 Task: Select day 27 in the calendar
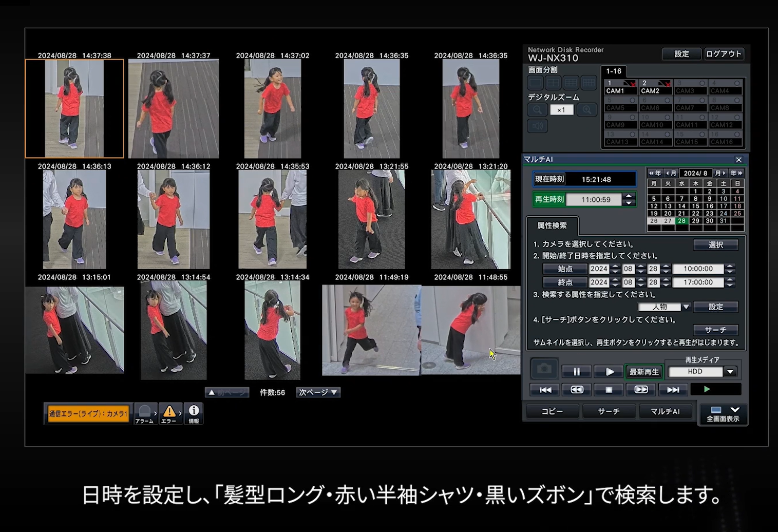coord(668,221)
